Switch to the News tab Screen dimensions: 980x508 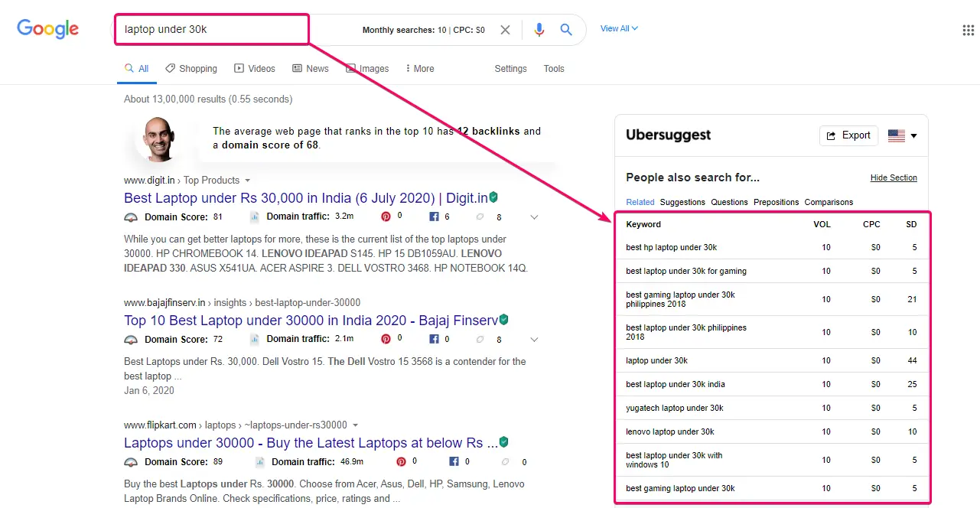[x=311, y=69]
